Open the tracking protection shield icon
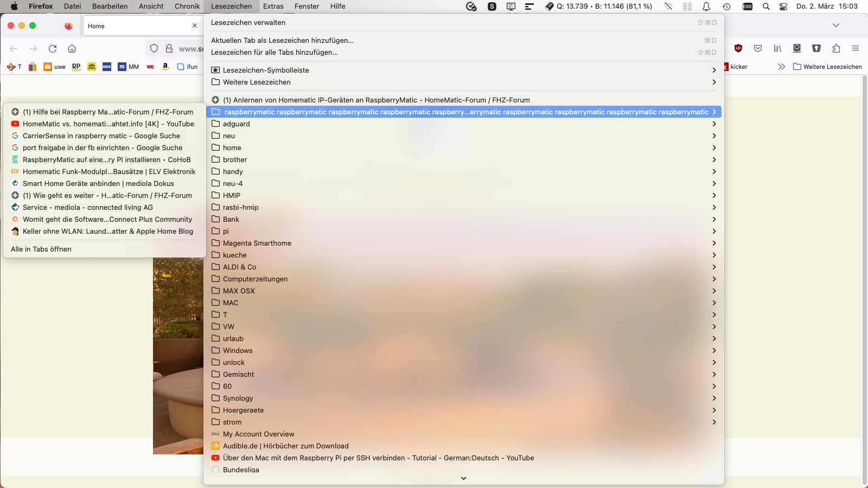This screenshot has width=868, height=488. pos(154,49)
